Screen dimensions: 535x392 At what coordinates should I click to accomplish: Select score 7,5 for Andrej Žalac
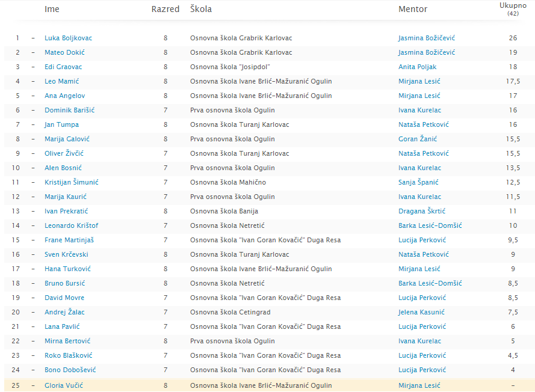click(513, 312)
